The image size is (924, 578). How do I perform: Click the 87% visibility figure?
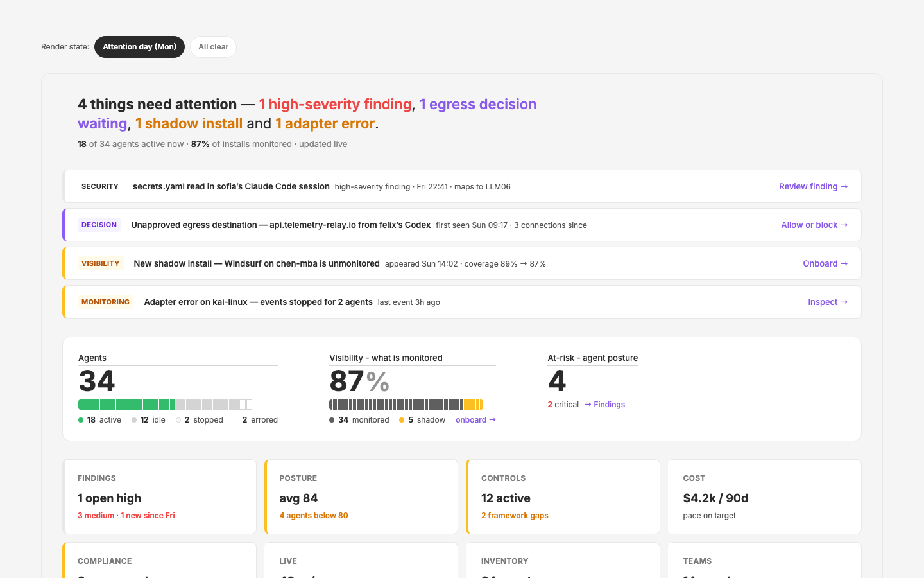[x=359, y=381]
